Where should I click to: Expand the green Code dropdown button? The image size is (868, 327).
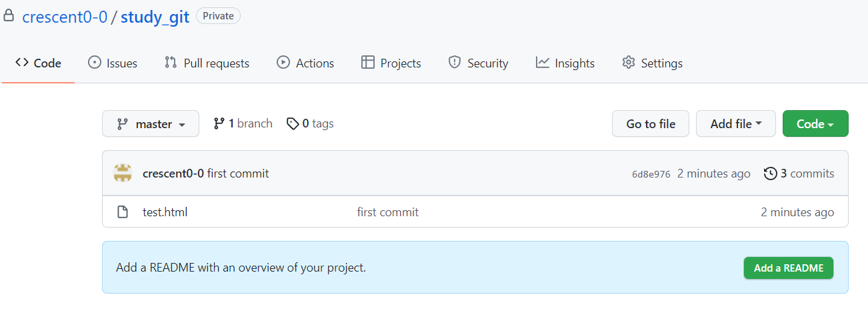tap(815, 123)
